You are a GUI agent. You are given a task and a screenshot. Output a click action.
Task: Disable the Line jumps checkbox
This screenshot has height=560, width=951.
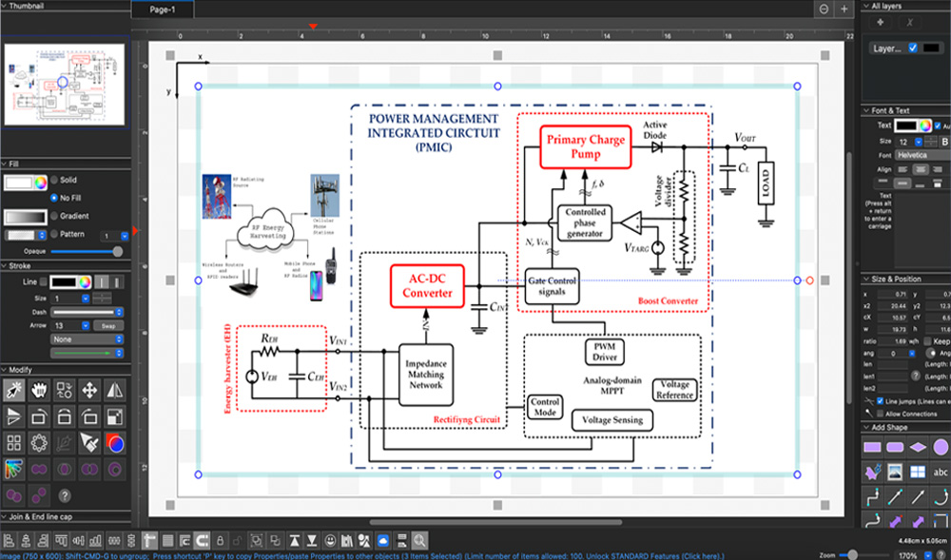point(879,400)
